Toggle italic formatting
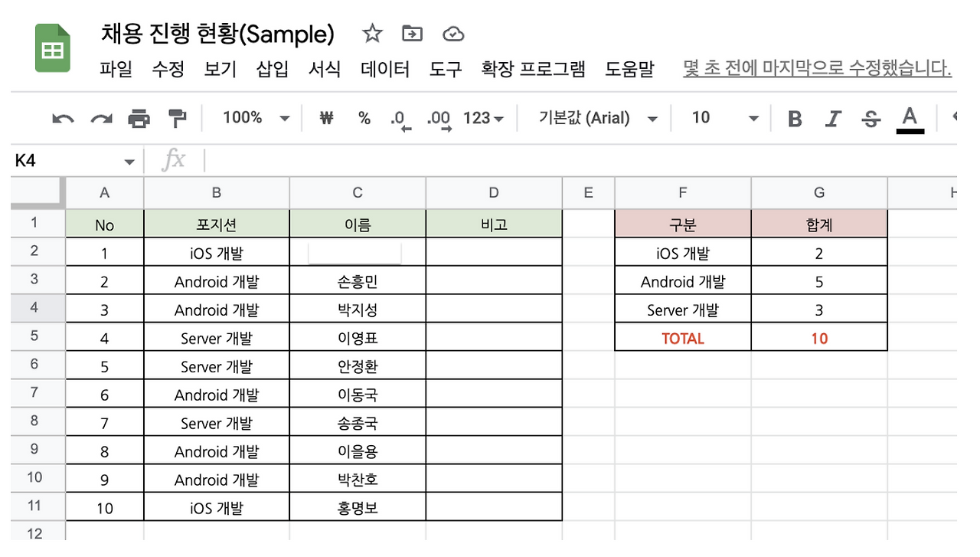This screenshot has width=980, height=557. tap(833, 119)
